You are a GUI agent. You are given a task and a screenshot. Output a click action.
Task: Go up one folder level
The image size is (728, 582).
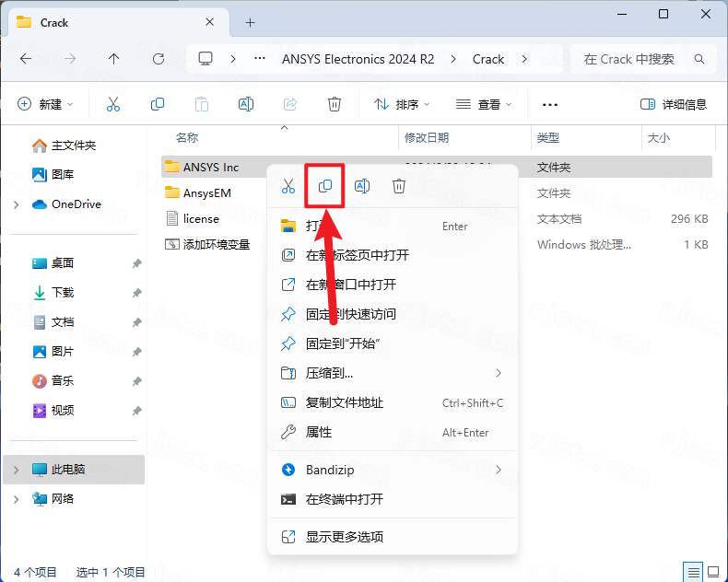click(114, 59)
